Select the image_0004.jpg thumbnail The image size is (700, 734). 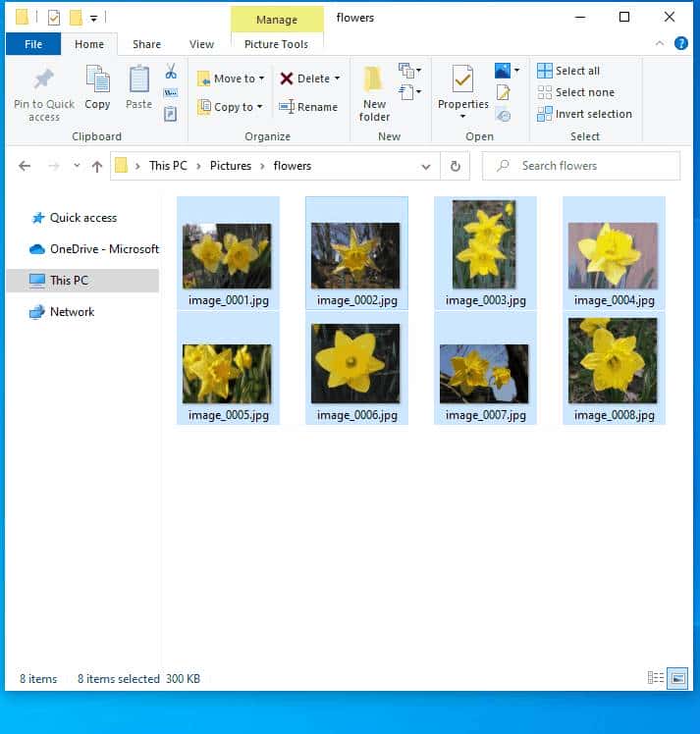[614, 253]
